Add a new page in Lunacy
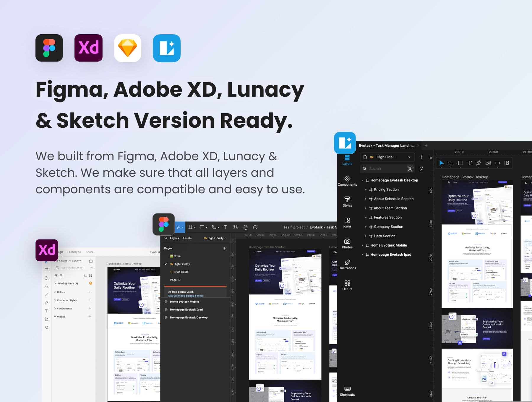The height and width of the screenshot is (402, 532). coord(422,157)
